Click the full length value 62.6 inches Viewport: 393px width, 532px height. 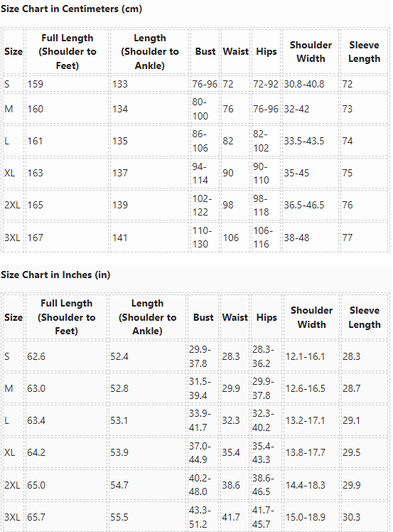[36, 356]
